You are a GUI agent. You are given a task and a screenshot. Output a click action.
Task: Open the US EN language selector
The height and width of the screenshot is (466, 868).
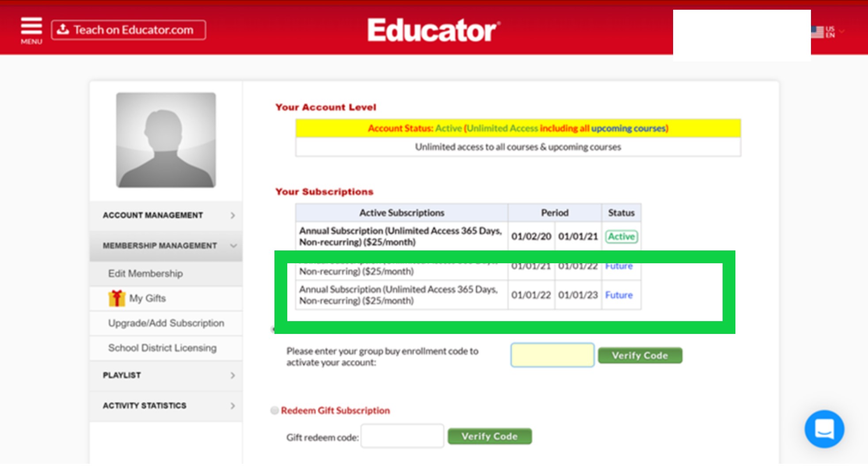[x=829, y=32]
